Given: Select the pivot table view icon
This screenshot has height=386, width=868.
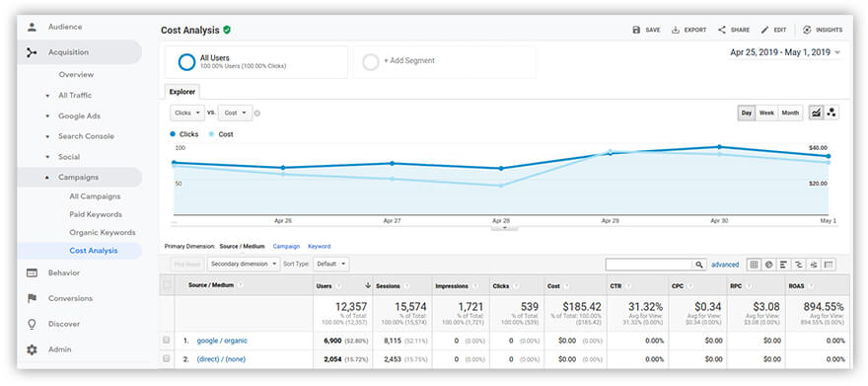Looking at the screenshot, I should 829,265.
